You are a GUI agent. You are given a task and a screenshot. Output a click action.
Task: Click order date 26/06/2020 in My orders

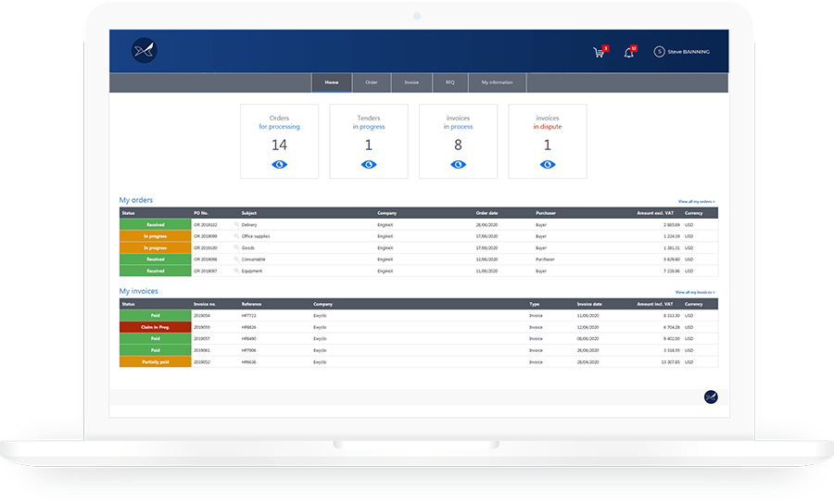pyautogui.click(x=486, y=225)
